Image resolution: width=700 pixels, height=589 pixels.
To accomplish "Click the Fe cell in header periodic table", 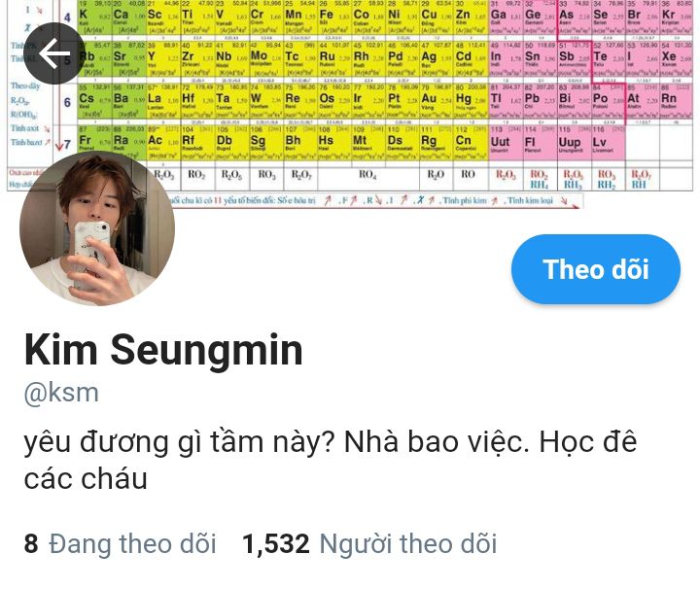I will tap(333, 17).
